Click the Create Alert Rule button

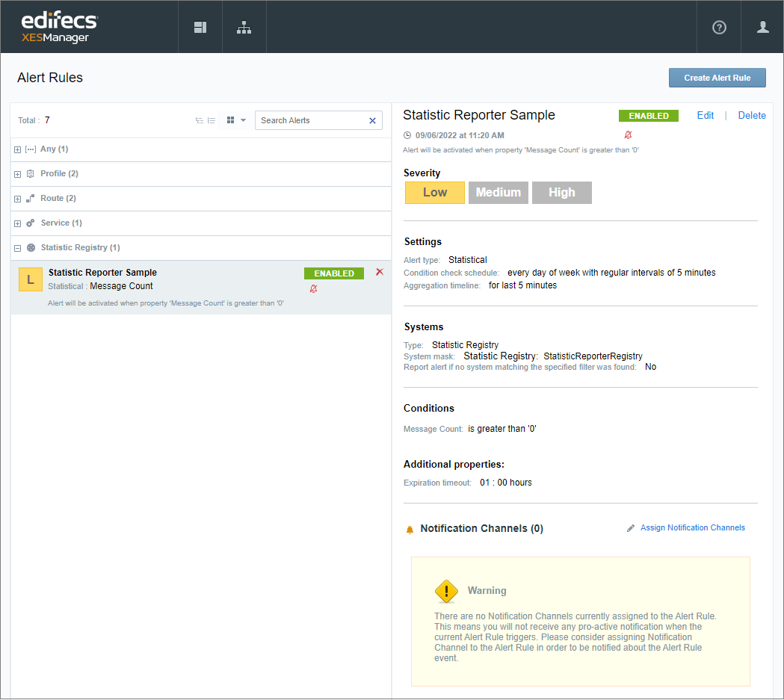[x=717, y=78]
